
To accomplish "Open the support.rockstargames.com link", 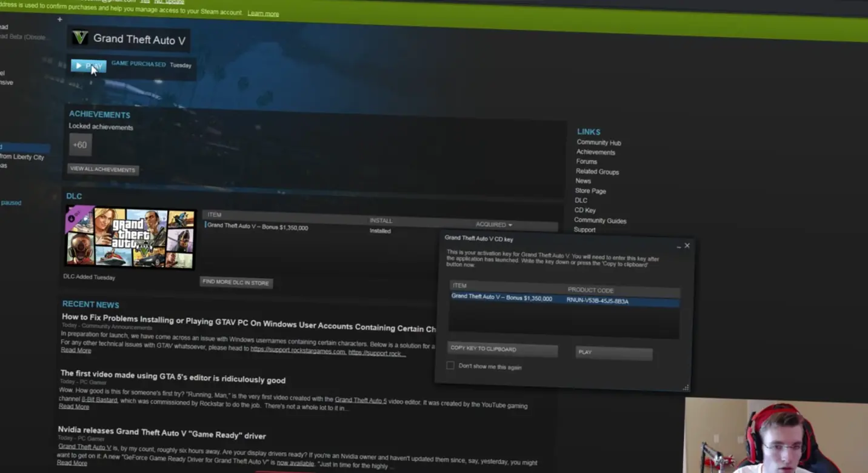I will coord(298,350).
